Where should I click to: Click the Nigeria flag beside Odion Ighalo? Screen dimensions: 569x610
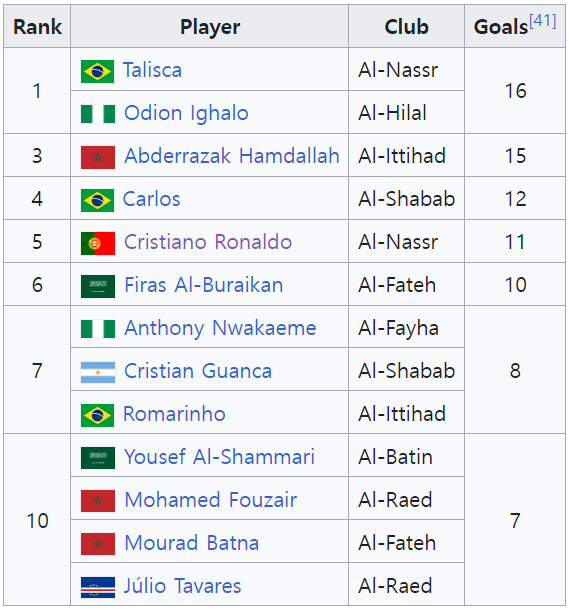[98, 114]
